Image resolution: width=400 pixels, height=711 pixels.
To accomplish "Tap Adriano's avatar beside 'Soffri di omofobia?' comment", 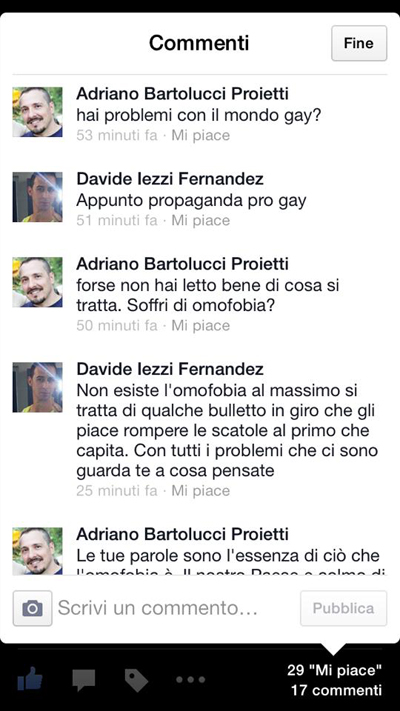I will point(37,282).
